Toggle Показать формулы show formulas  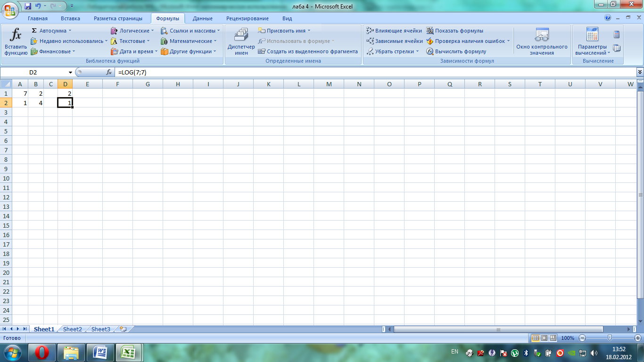pos(455,31)
